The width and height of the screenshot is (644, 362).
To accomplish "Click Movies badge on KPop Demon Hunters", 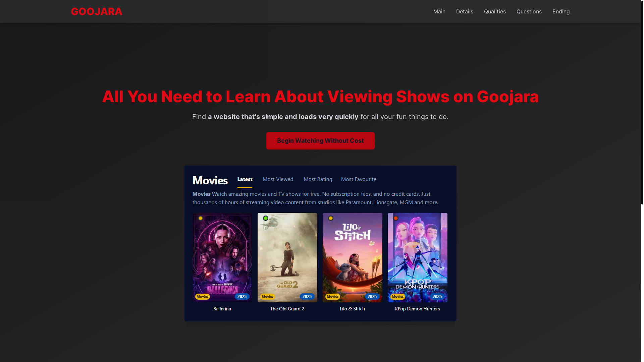I will coord(398,297).
